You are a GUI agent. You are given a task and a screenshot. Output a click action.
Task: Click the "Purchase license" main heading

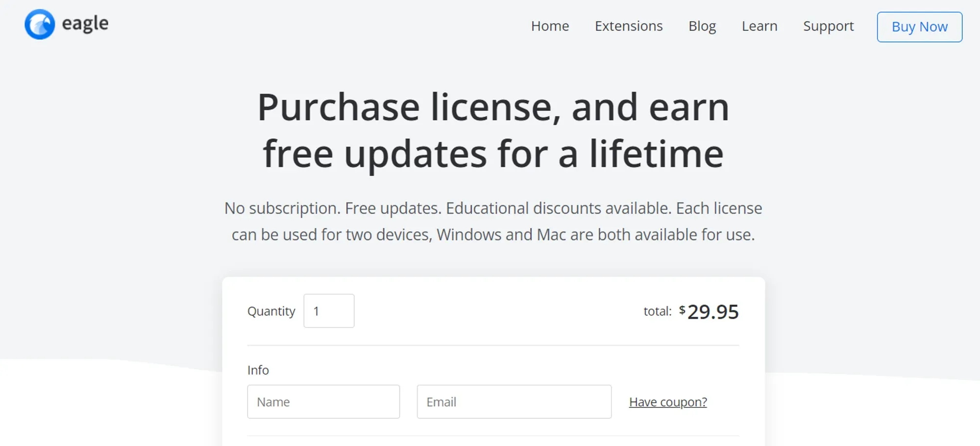tap(493, 130)
